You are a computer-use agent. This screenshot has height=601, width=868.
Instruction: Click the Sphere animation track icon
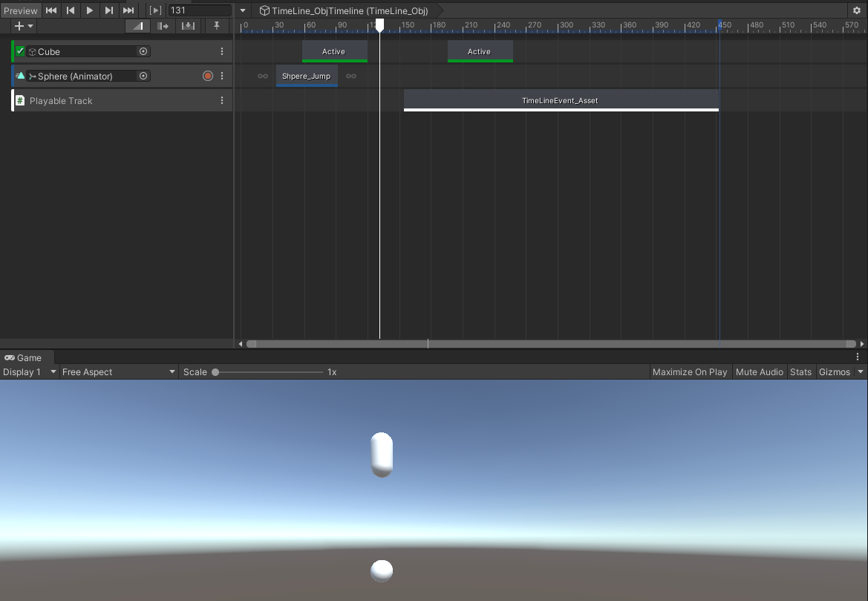[20, 76]
